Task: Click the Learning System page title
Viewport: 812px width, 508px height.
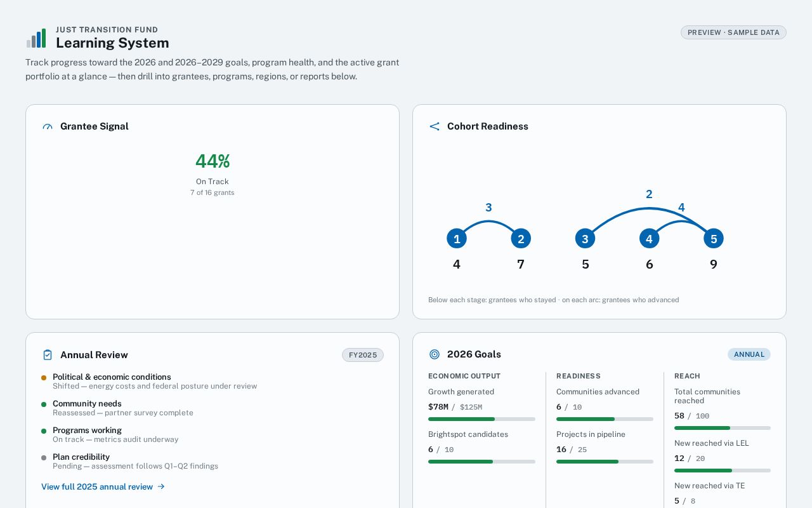Action: (x=112, y=43)
